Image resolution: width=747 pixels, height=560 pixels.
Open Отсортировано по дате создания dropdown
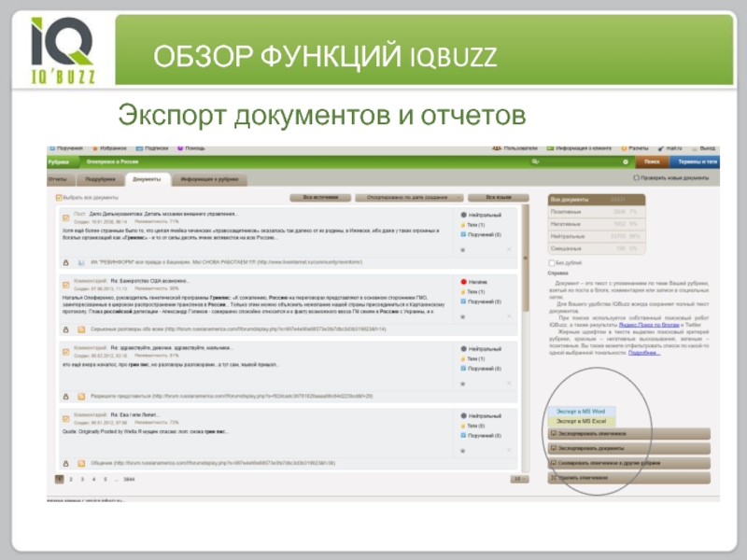tap(409, 198)
